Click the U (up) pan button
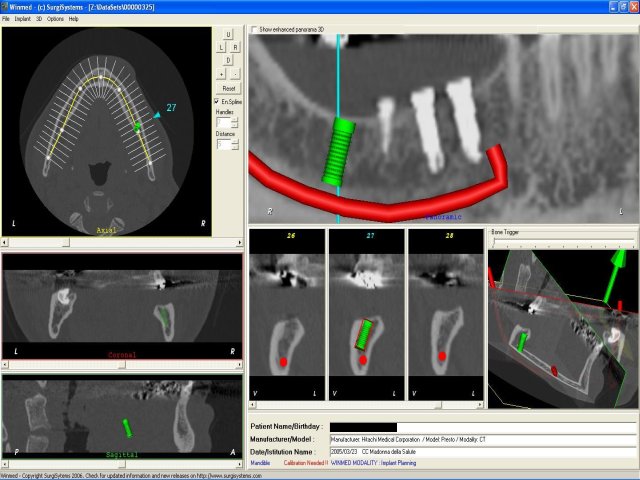640x480 pixels. [228, 34]
